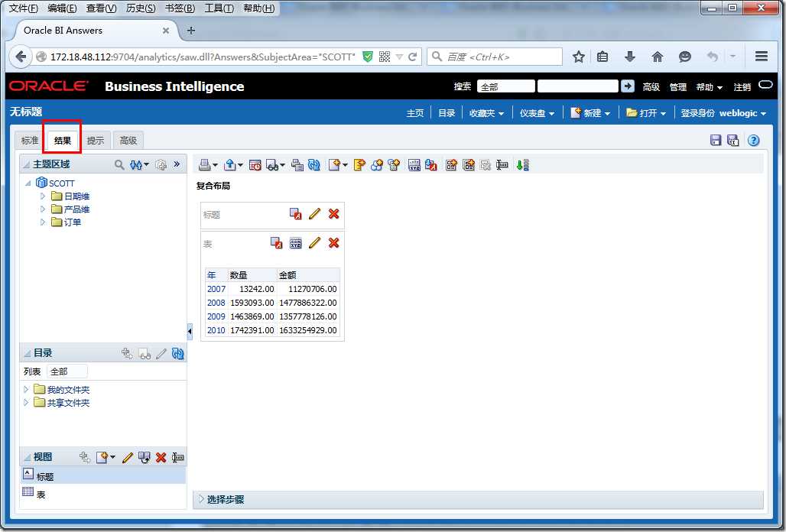The image size is (786, 532).
Task: Open the 书签(B) browser menu
Action: click(x=180, y=8)
